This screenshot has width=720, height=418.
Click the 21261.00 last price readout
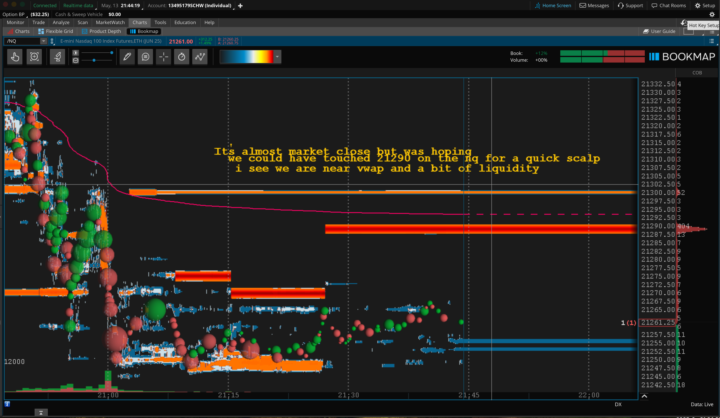tap(181, 41)
